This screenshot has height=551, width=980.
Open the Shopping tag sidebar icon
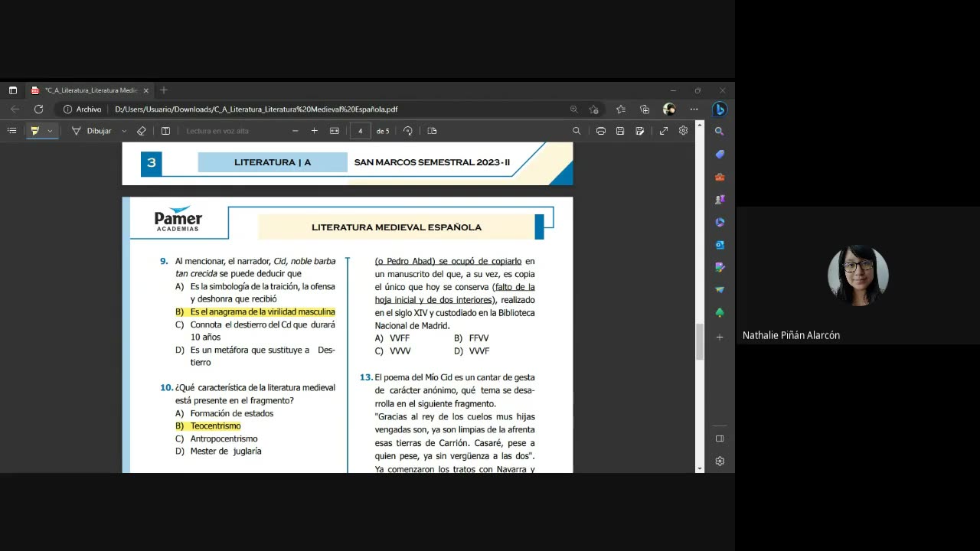[719, 155]
